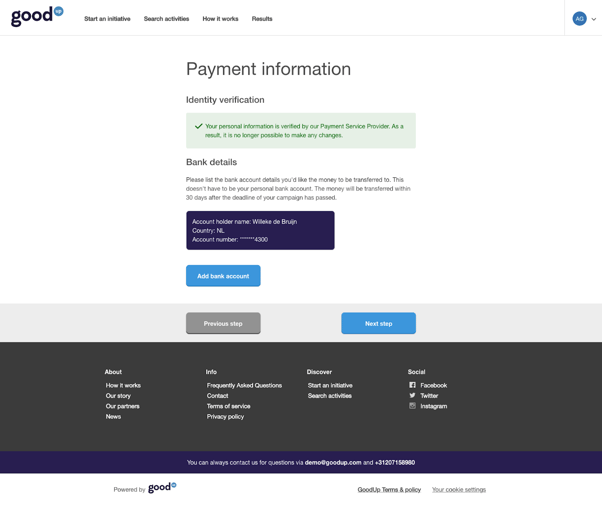Click the Discover footer heading
This screenshot has width=602, height=505.
point(319,372)
